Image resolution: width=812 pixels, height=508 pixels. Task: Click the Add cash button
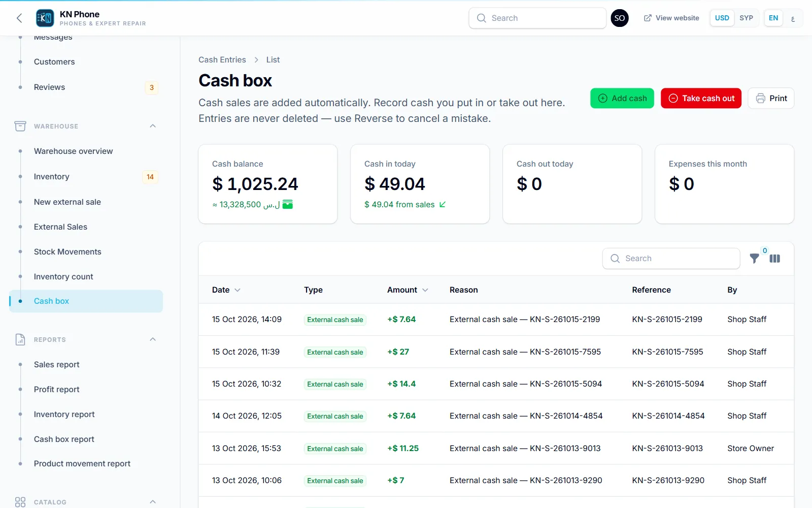pos(622,98)
